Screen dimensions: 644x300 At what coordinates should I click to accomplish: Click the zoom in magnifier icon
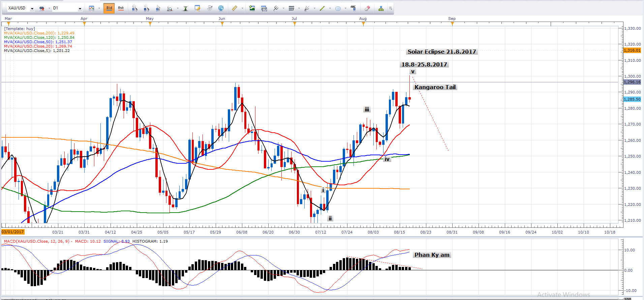click(x=134, y=8)
